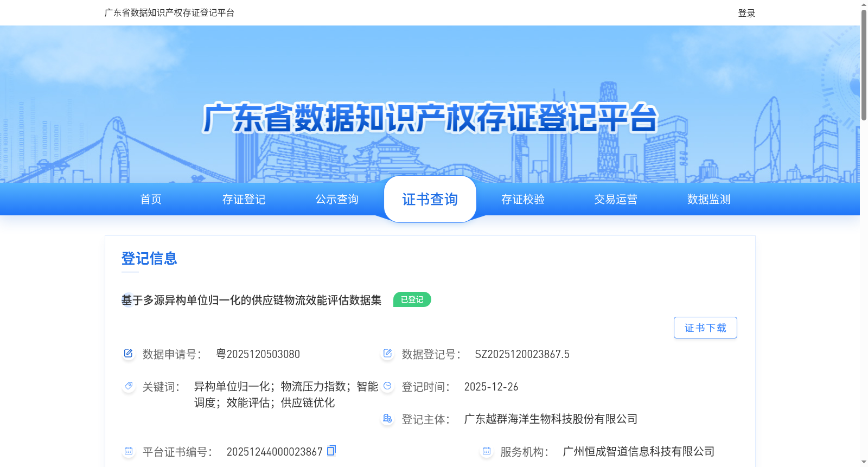Open the 存证校验 tab
Viewport: 868px width, 467px height.
(x=523, y=200)
